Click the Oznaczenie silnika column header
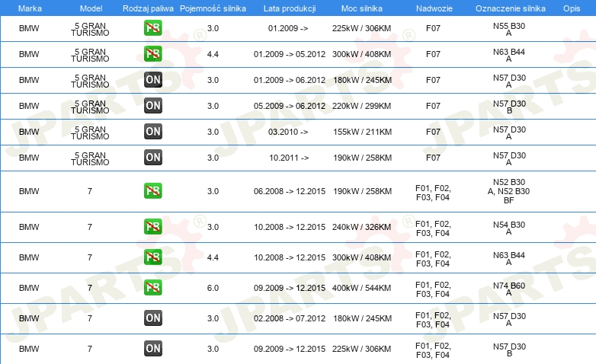This screenshot has height=364, width=596. pos(510,8)
